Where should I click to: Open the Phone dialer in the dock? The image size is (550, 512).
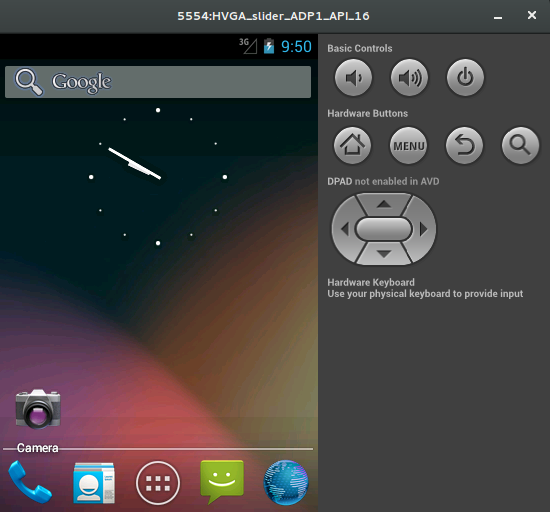click(x=30, y=482)
